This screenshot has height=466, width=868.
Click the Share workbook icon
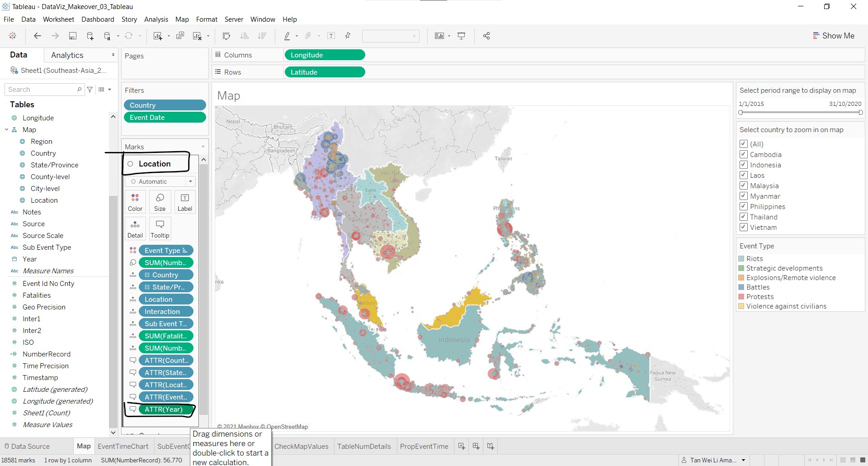486,36
